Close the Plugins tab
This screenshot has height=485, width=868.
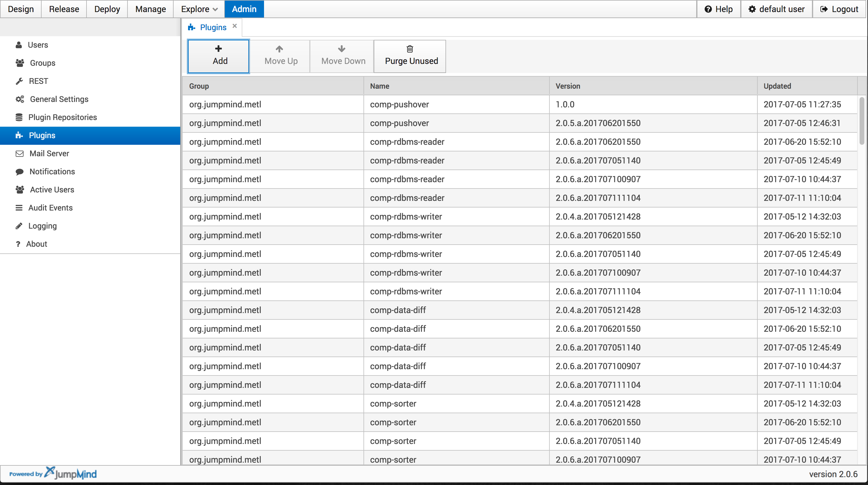[234, 26]
